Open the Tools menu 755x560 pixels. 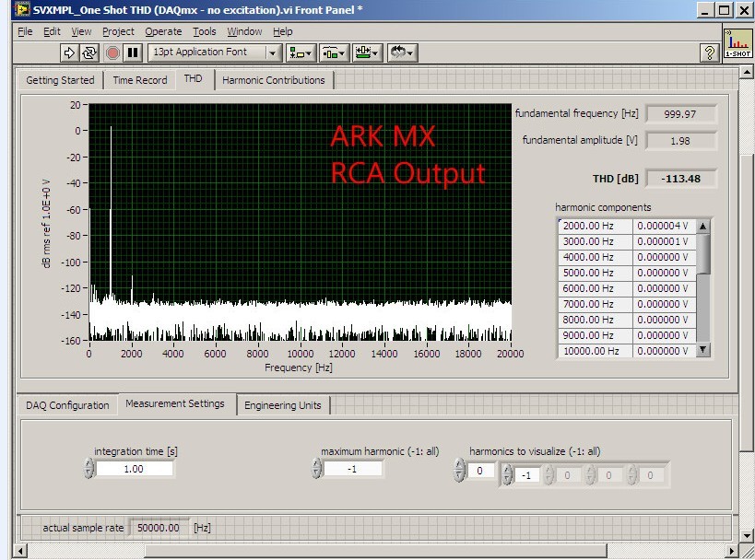click(205, 31)
